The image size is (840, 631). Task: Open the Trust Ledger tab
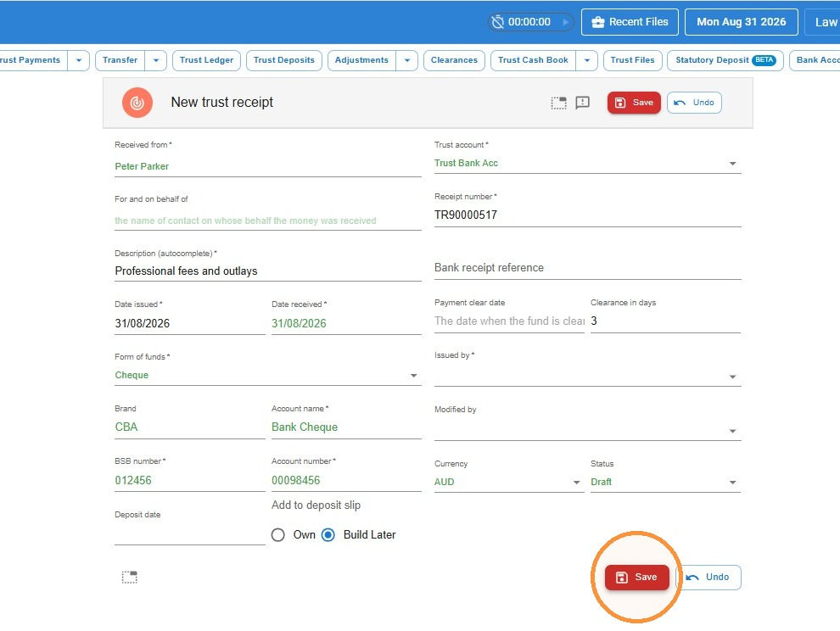(206, 60)
